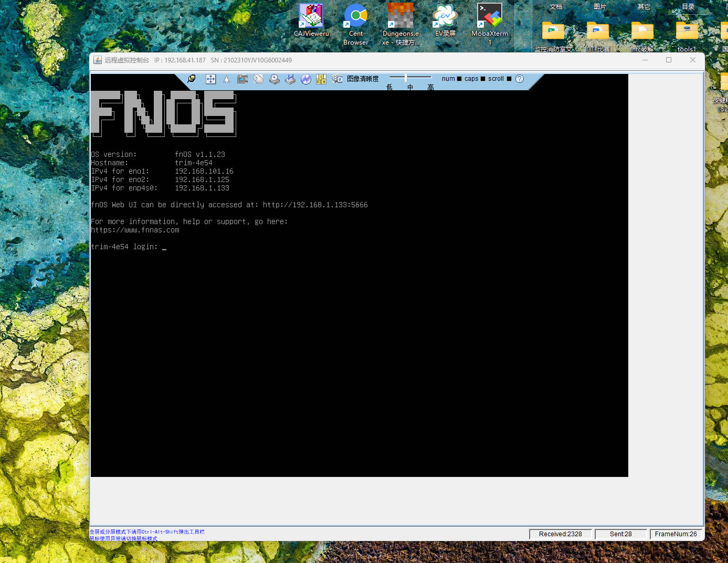Click the trim-4e54 login prompt in the console

click(x=124, y=247)
